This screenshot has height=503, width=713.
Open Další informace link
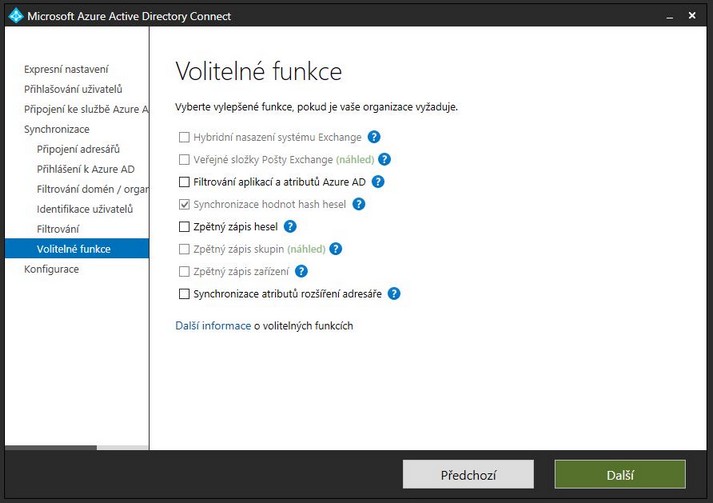213,326
